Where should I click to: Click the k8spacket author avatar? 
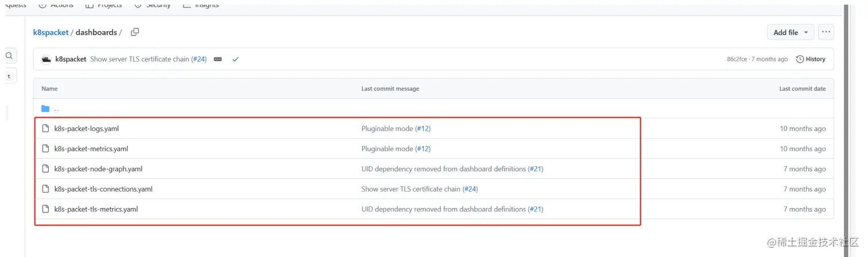(x=46, y=59)
